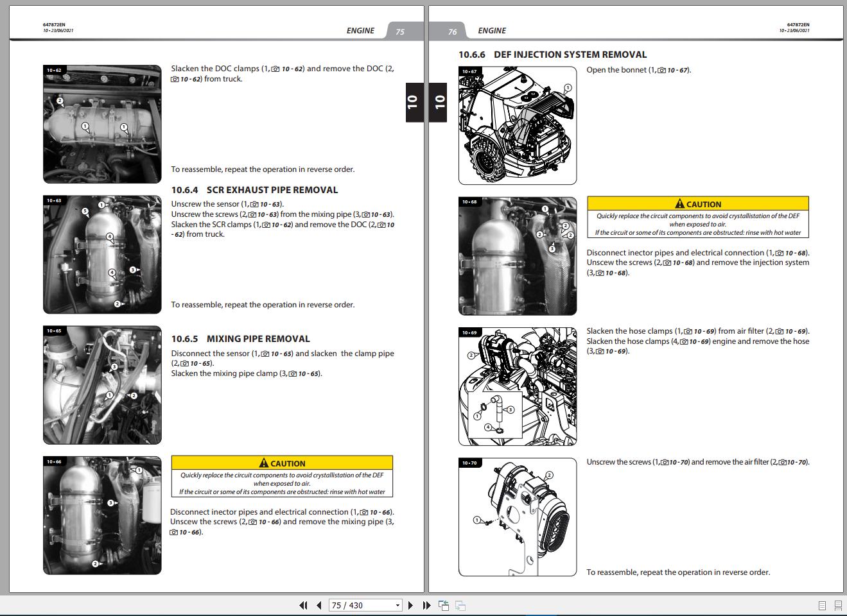Screen dimensions: 847x616
Task: Select the mixing pipe removal photo 10-66
Action: pyautogui.click(x=103, y=515)
